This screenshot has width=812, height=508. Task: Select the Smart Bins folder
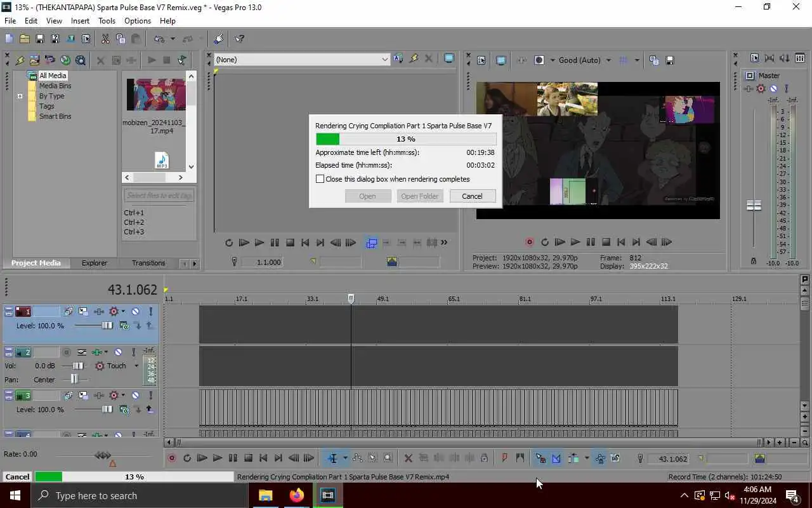[x=55, y=116]
